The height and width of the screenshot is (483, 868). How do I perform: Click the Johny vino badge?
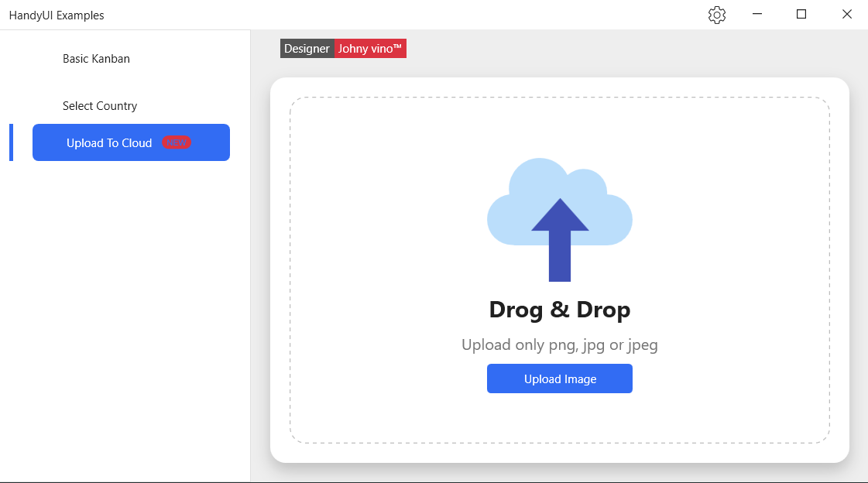(x=370, y=49)
